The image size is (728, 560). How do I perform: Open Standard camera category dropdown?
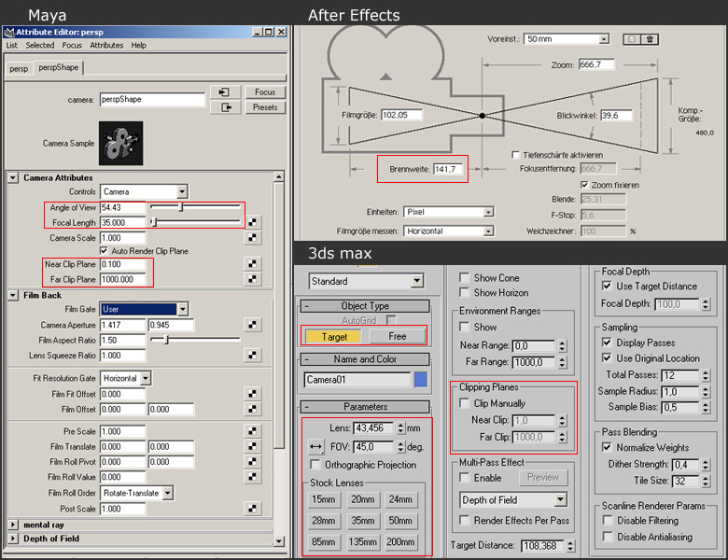pos(366,281)
